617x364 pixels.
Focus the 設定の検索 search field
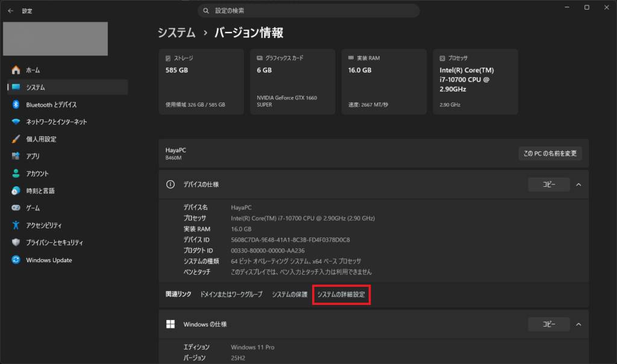click(x=308, y=11)
